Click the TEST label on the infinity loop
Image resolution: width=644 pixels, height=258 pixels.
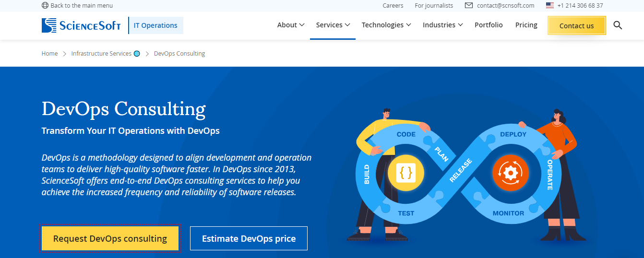click(406, 213)
